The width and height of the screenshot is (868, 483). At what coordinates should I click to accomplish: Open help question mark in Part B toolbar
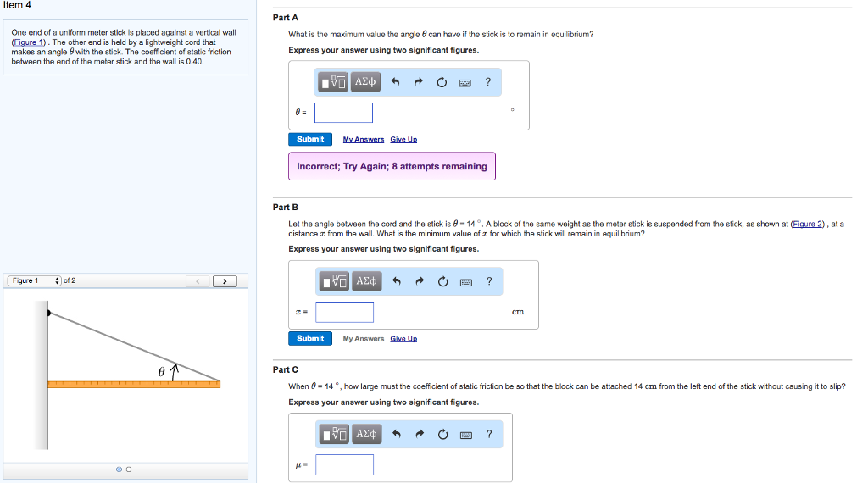[489, 281]
